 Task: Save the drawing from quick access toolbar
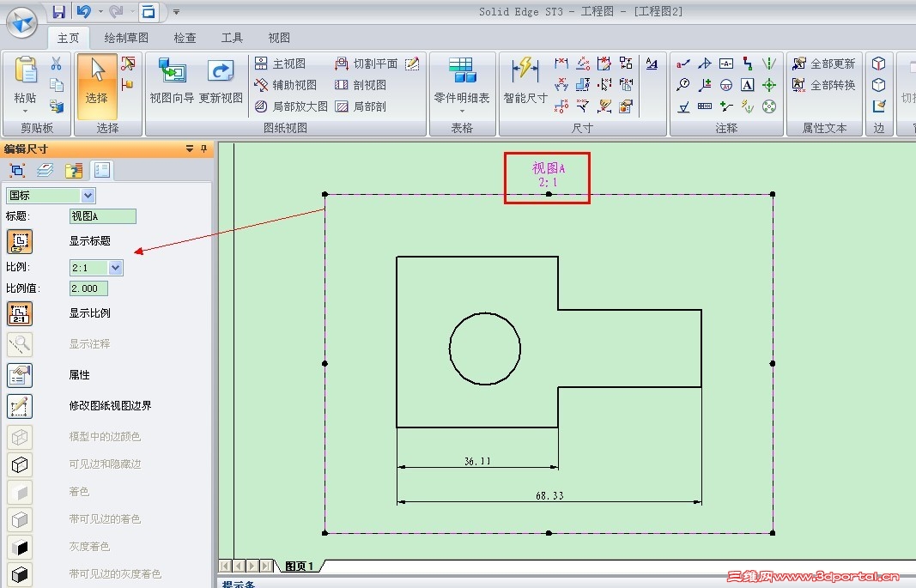click(58, 11)
